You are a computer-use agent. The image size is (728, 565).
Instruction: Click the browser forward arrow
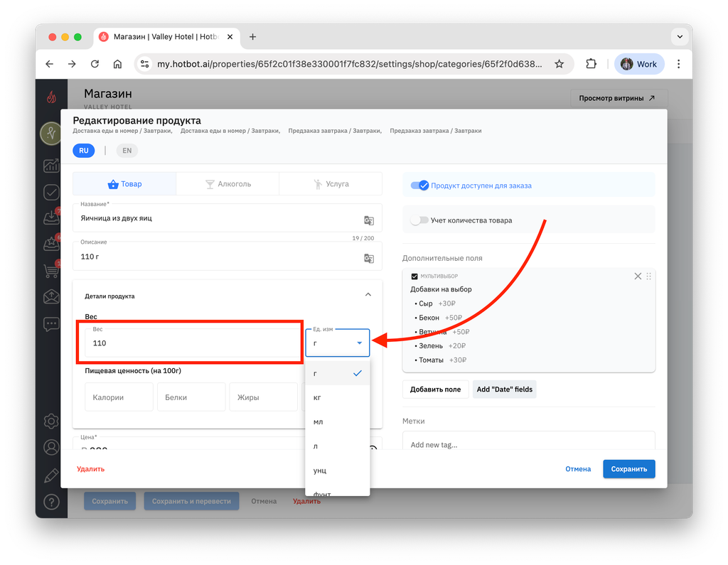click(x=72, y=64)
